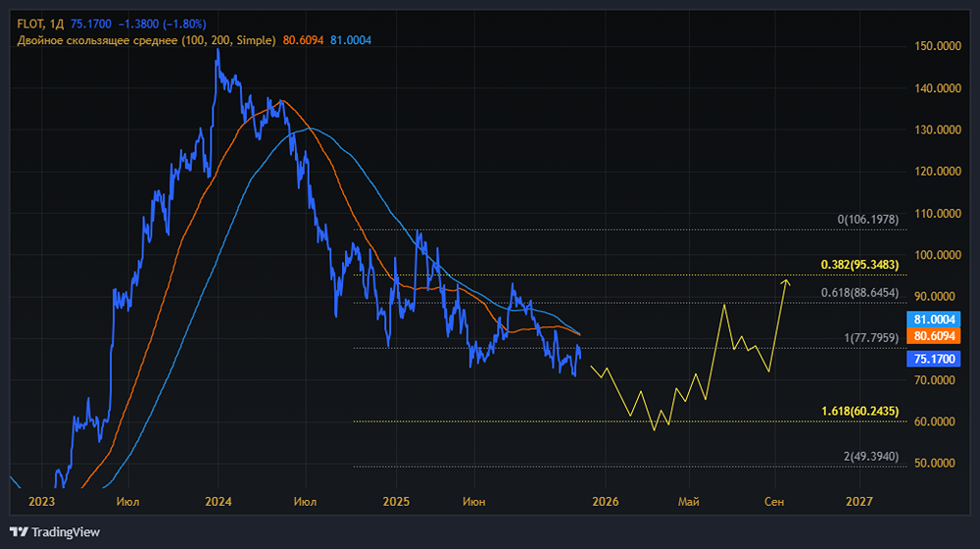Screen dimensions: 980x549
Task: Click the Май label on time axis
Action: click(x=689, y=502)
